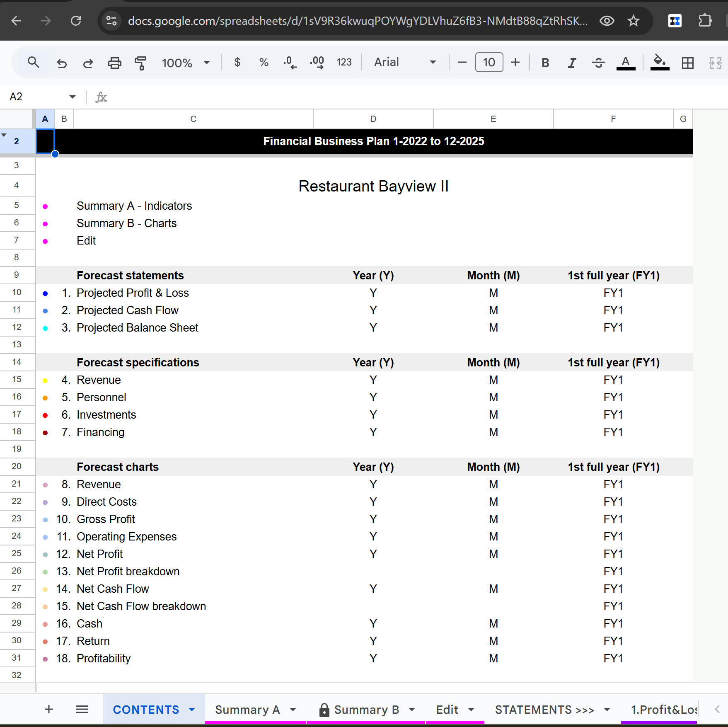Search the menus with magnifier icon
Viewport: 728px width, 727px height.
point(34,63)
